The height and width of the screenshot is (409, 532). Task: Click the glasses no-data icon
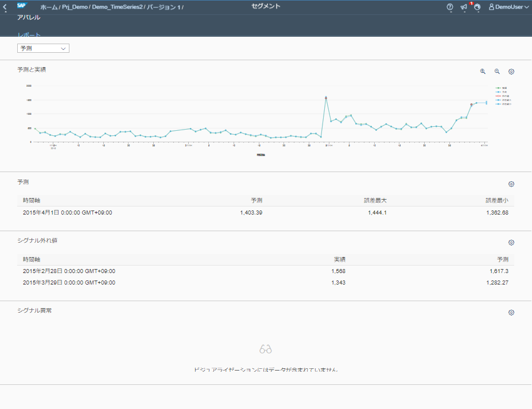(266, 349)
